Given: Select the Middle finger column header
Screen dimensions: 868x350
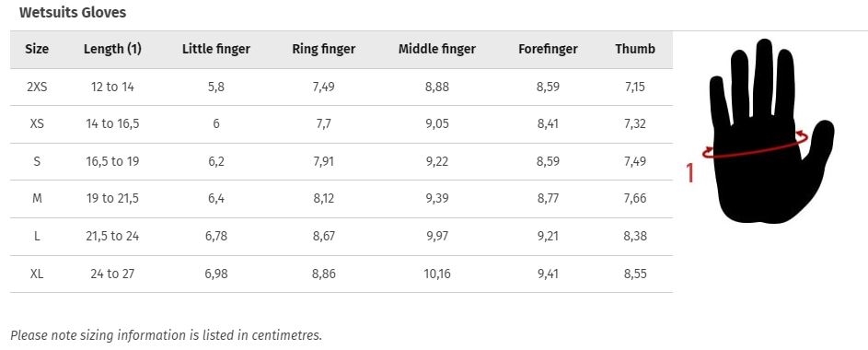Looking at the screenshot, I should 437,49.
